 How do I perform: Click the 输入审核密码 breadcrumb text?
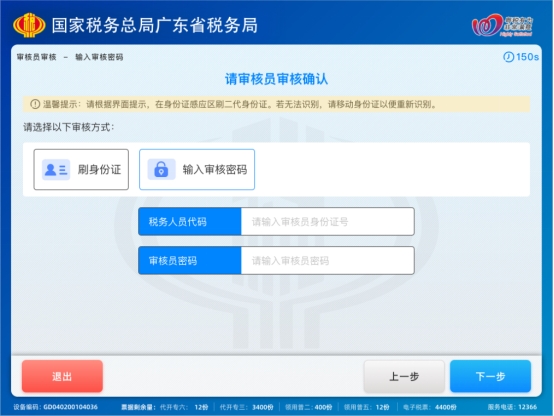[x=99, y=57]
